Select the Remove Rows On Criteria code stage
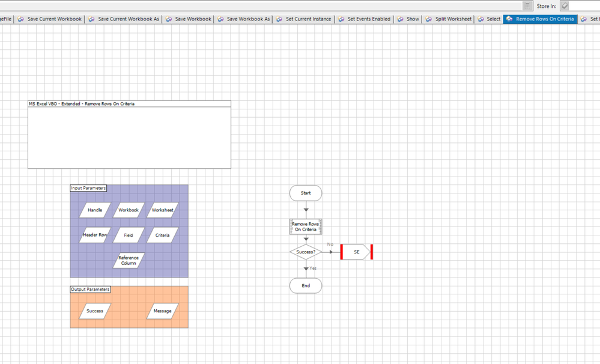 pos(306,226)
